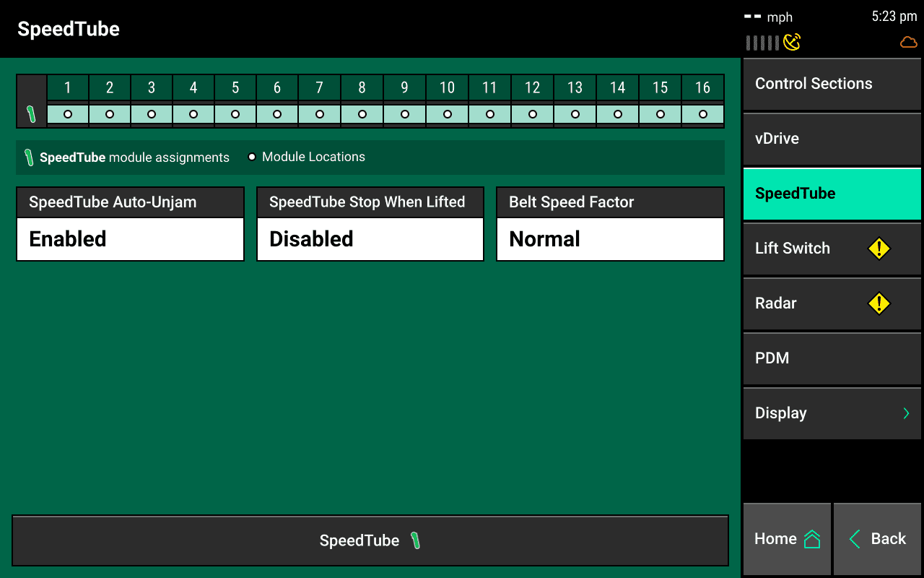924x578 pixels.
Task: Click the row 15 header cell
Action: [660, 87]
